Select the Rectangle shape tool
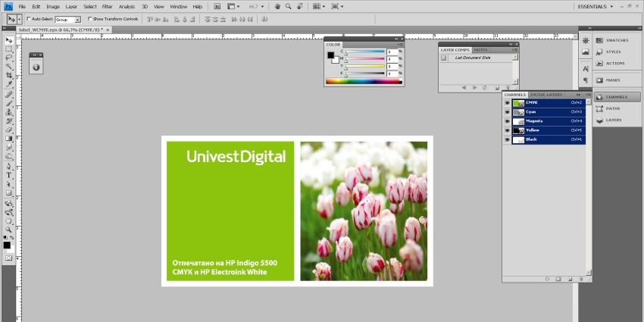The image size is (644, 322). click(x=8, y=193)
